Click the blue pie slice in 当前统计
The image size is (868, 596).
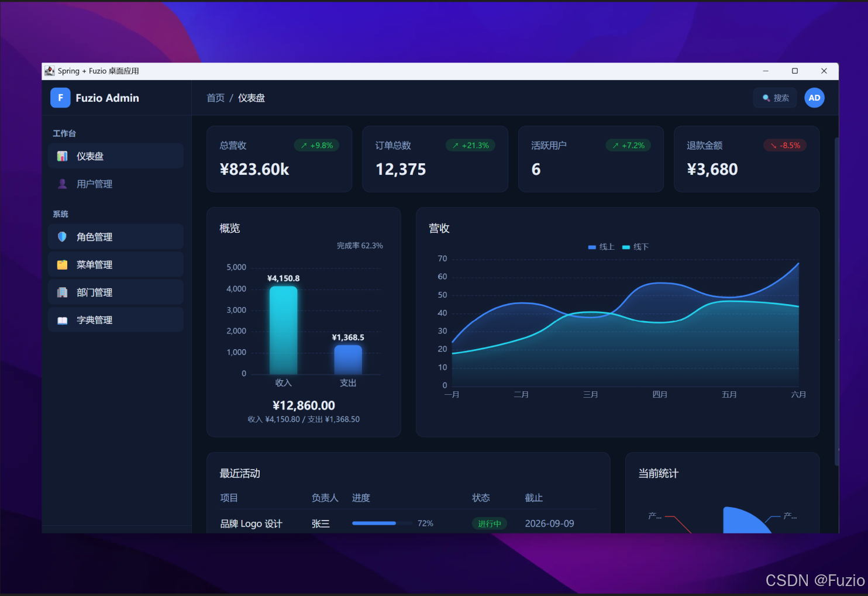pyautogui.click(x=743, y=522)
